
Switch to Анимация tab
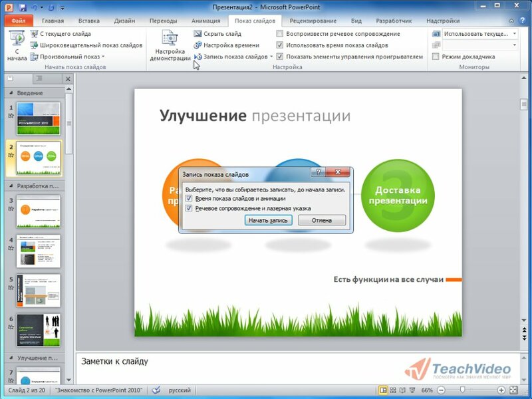205,21
